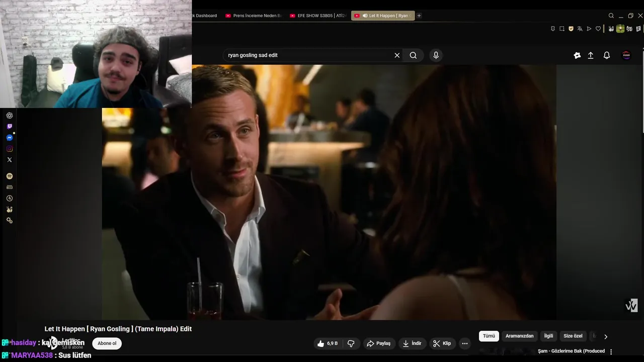The height and width of the screenshot is (362, 644).
Task: Open the account avatar menu
Action: 626,55
